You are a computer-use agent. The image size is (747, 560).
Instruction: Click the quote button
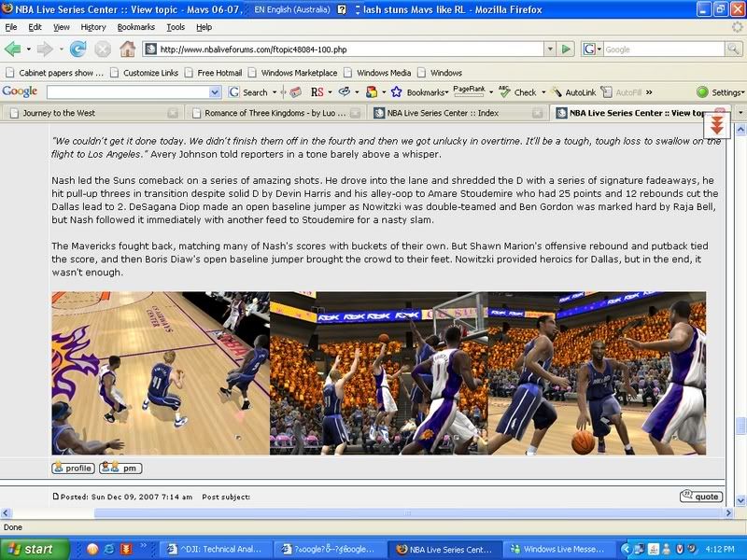click(701, 497)
